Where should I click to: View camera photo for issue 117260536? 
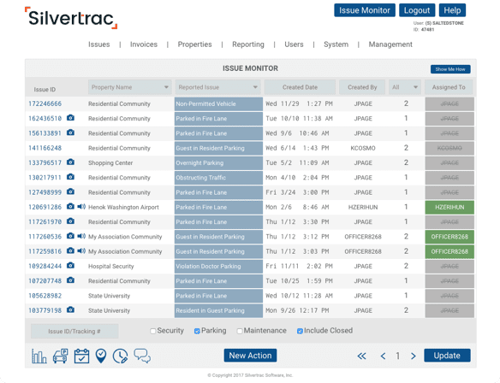(x=70, y=236)
